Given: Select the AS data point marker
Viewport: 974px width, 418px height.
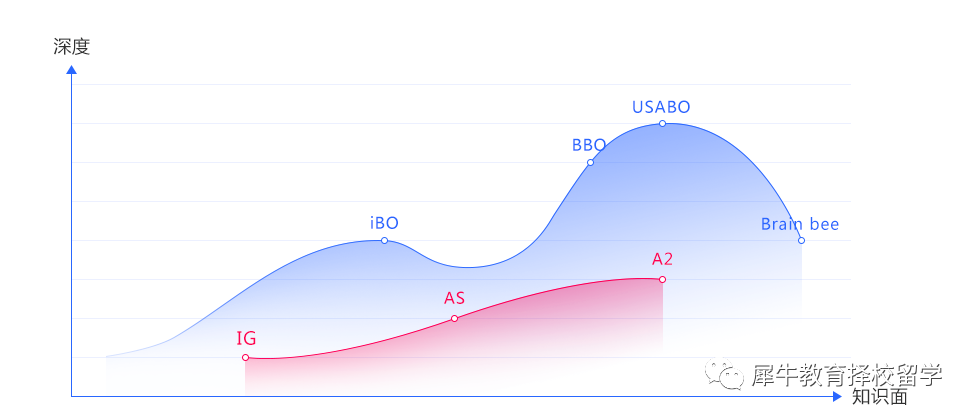Looking at the screenshot, I should coord(454,319).
